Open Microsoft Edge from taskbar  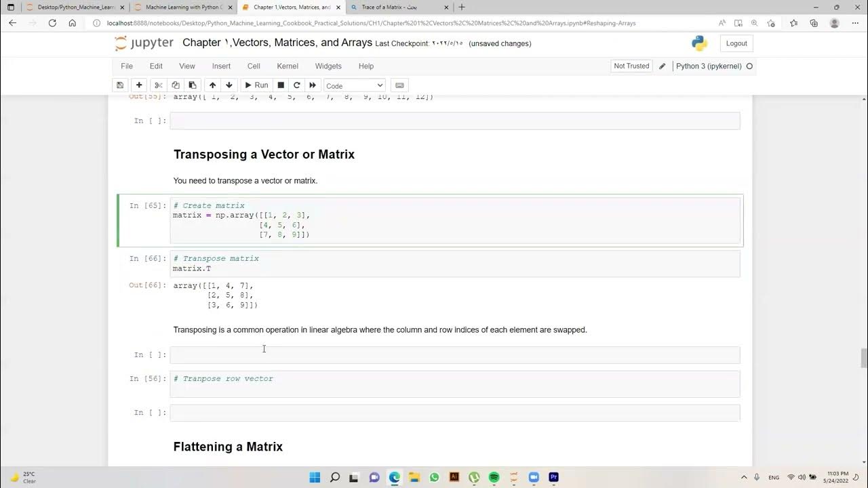pos(395,477)
